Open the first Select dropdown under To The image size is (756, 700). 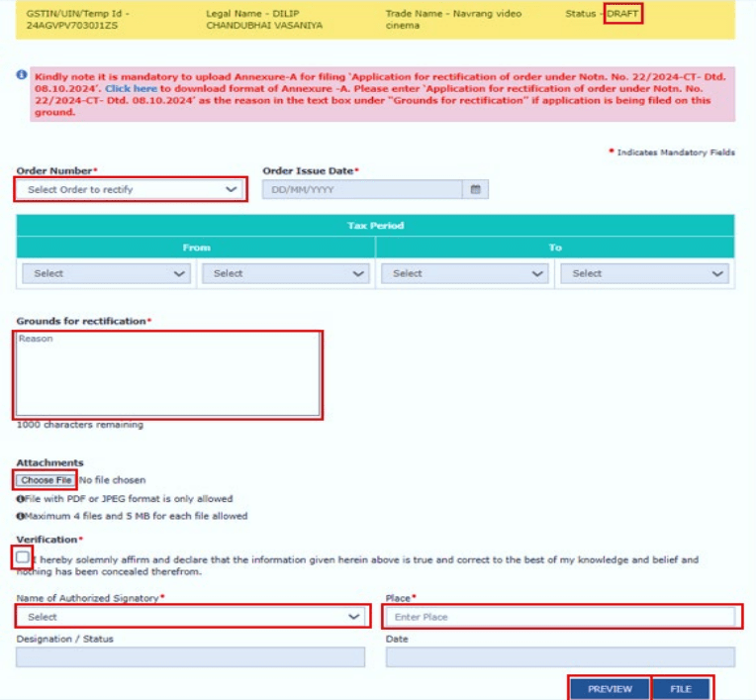coord(465,274)
